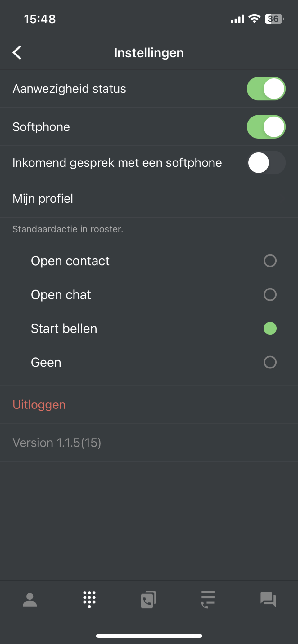
Task: Disable the Aanwezigheid status switch
Action: pyautogui.click(x=266, y=89)
